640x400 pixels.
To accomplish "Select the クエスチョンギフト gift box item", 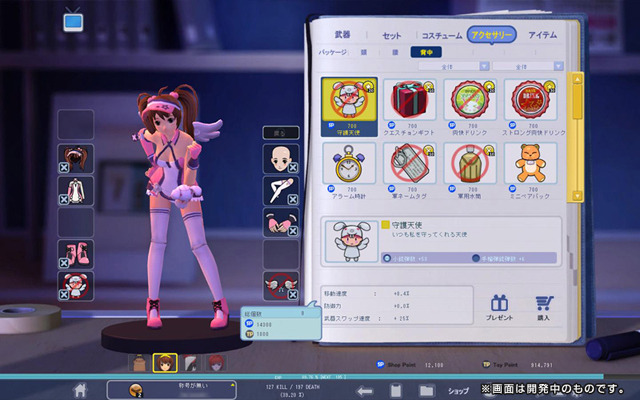I will 409,107.
